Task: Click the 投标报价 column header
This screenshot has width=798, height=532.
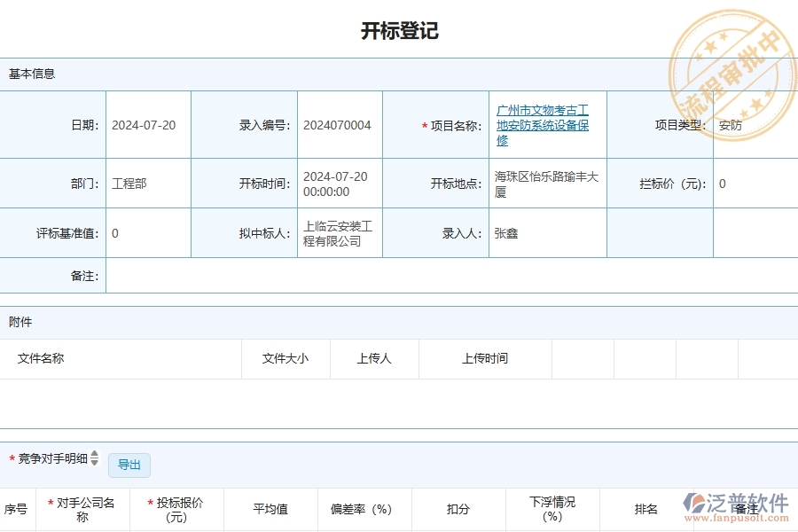Action: [x=175, y=508]
